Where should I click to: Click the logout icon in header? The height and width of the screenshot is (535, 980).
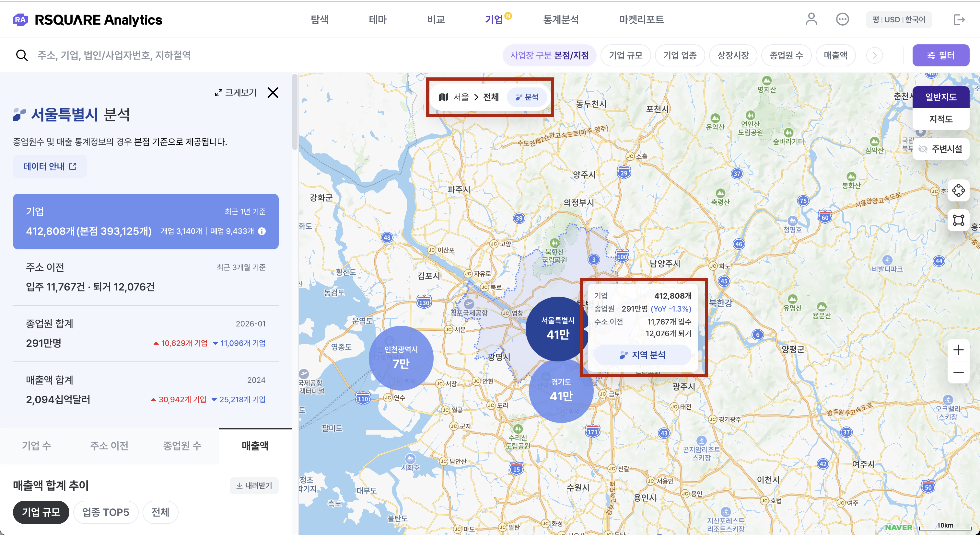pyautogui.click(x=959, y=19)
